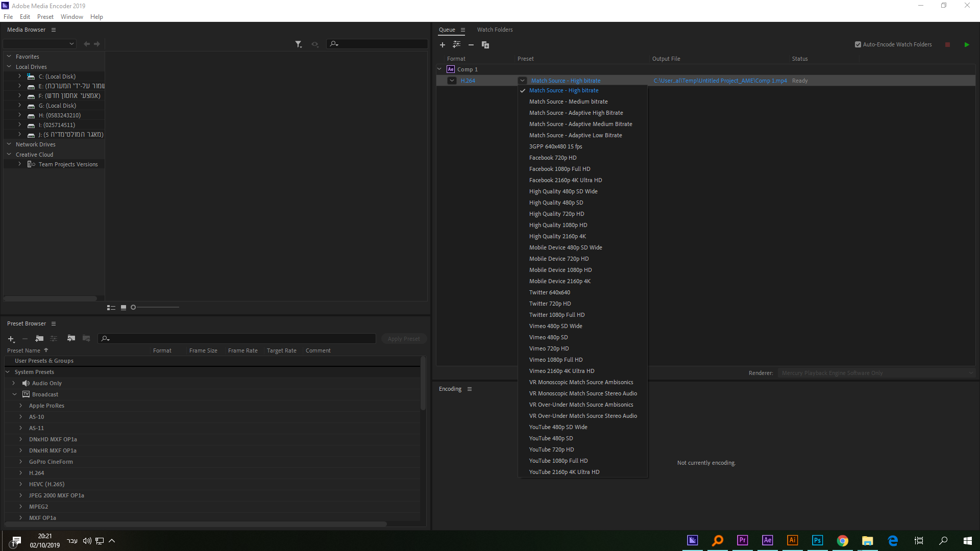This screenshot has width=980, height=551.
Task: Select YouTube 1080p Full HD preset
Action: 558,461
